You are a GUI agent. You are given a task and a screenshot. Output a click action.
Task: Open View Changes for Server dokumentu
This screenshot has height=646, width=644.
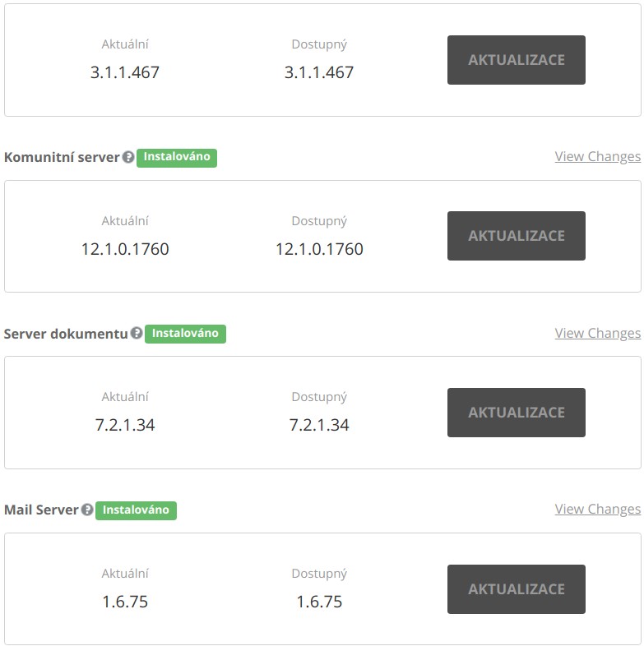(597, 333)
